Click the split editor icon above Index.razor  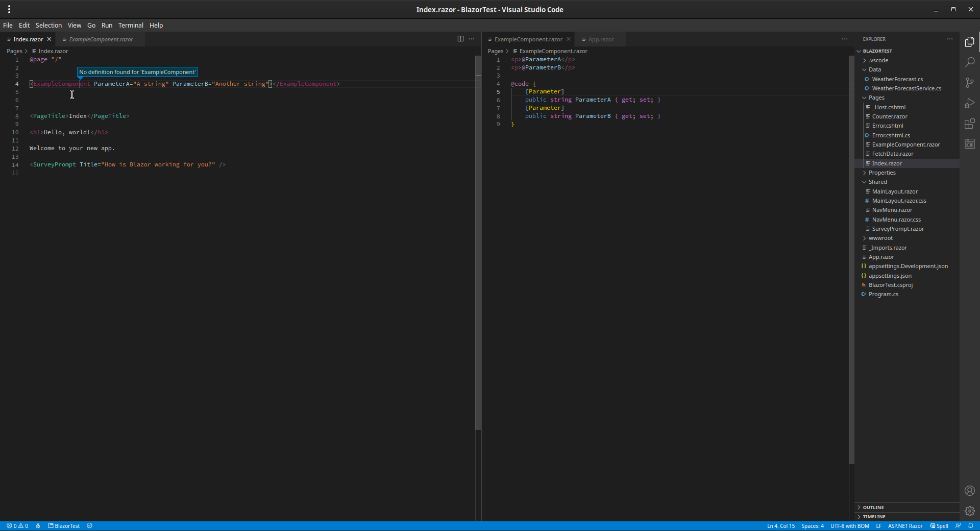[460, 39]
